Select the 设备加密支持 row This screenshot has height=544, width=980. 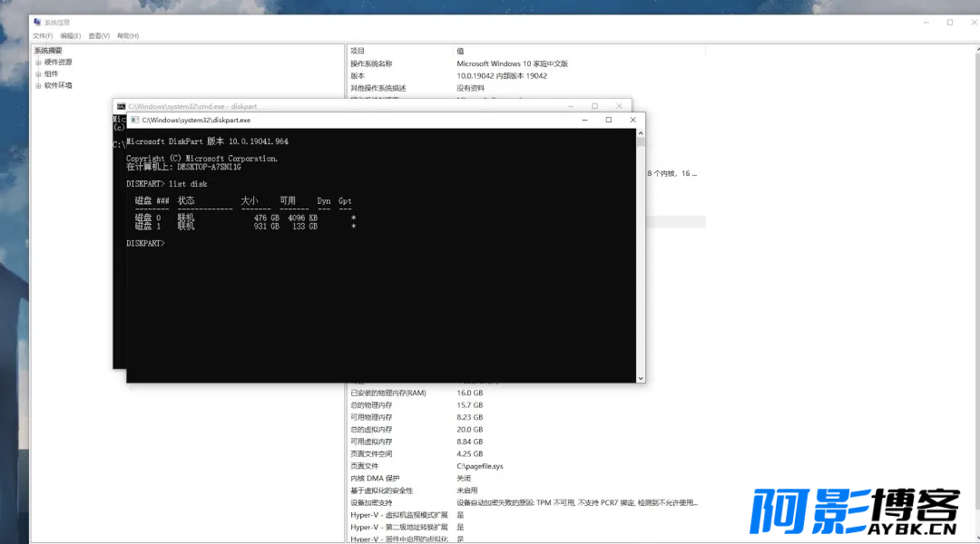[526, 503]
